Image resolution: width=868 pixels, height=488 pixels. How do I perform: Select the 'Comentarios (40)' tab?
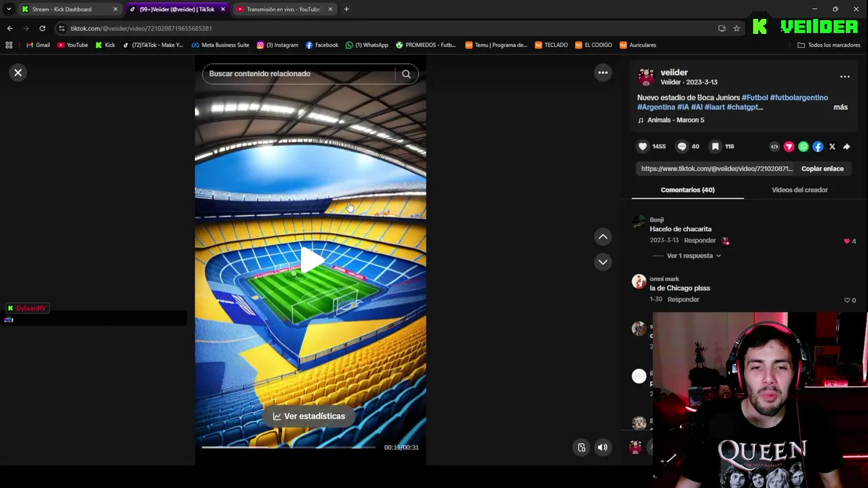(x=688, y=190)
